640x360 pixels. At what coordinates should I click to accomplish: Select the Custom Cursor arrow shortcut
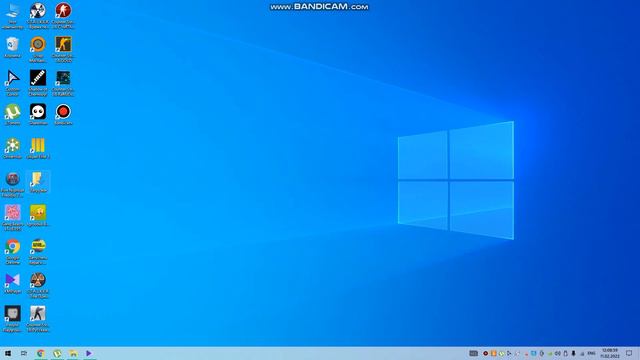(13, 83)
